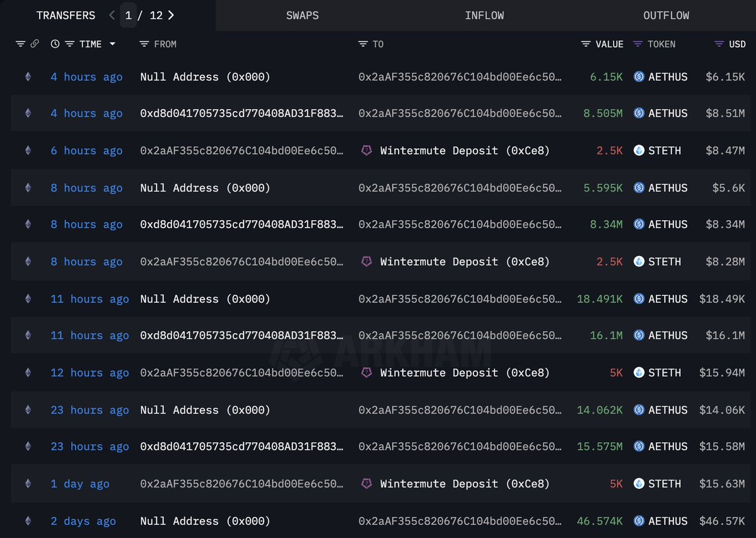Click STETH token icon on $8.47M row

(x=639, y=150)
